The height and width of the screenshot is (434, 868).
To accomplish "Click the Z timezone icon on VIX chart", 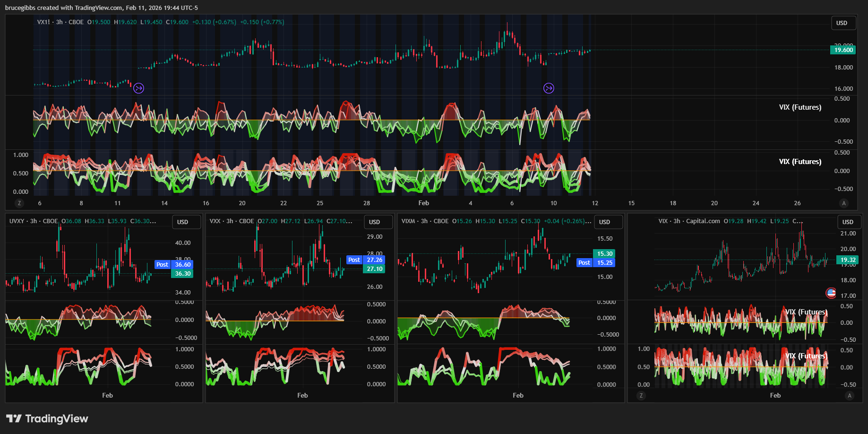I will point(641,396).
